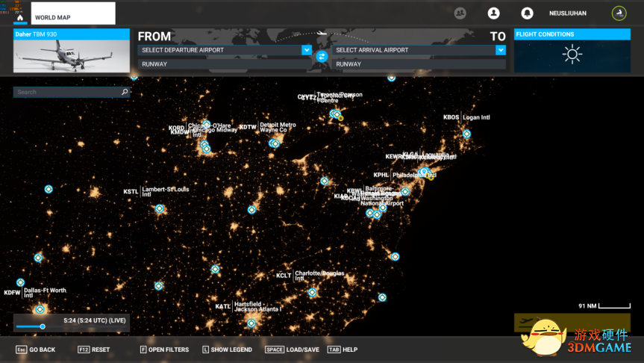The image size is (644, 363).
Task: Click the home icon in top bar
Action: (19, 18)
